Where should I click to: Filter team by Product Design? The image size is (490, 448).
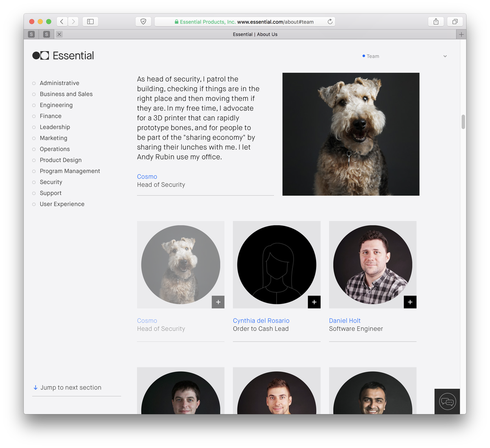(61, 160)
